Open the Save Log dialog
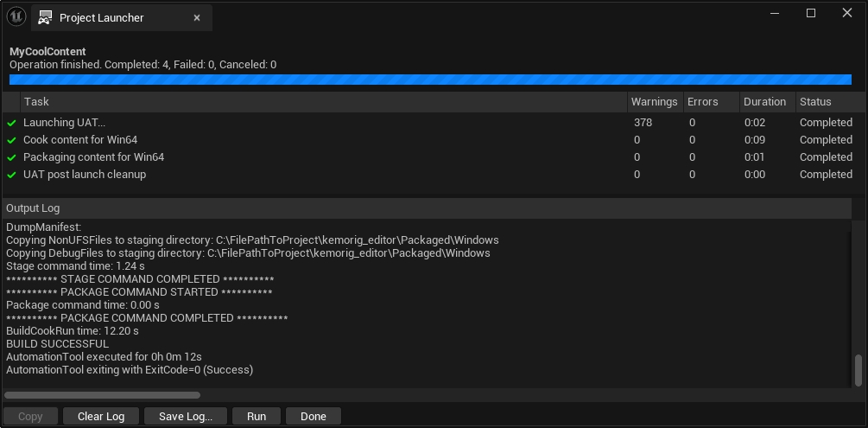Viewport: 868px width, 428px height. (x=186, y=416)
